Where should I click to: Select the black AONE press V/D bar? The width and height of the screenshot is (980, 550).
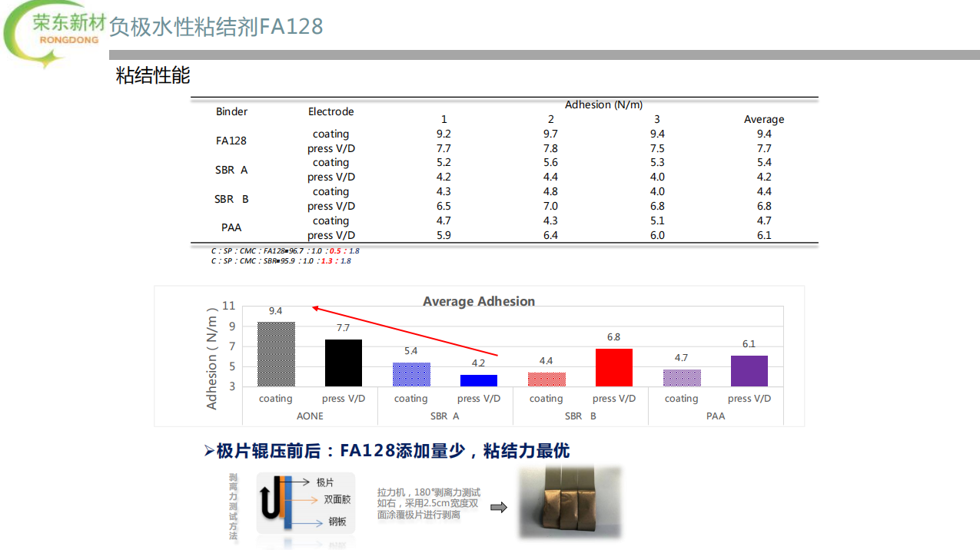pos(344,363)
